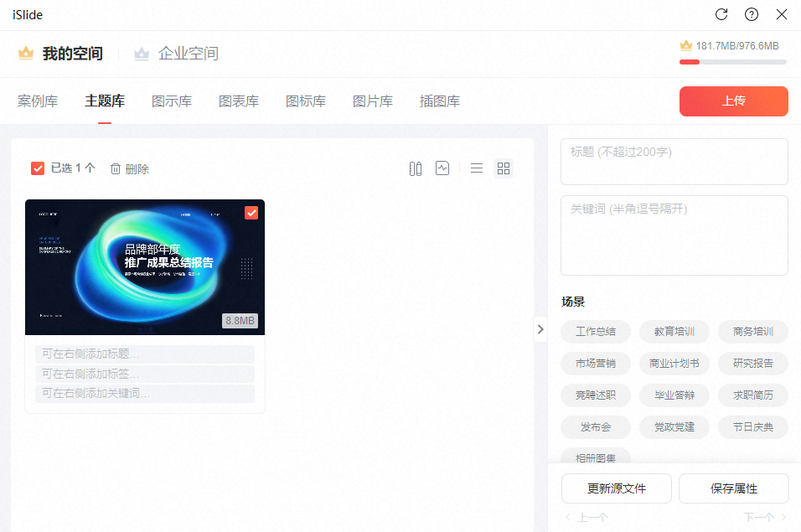Click the activity chart file icon

coord(442,168)
